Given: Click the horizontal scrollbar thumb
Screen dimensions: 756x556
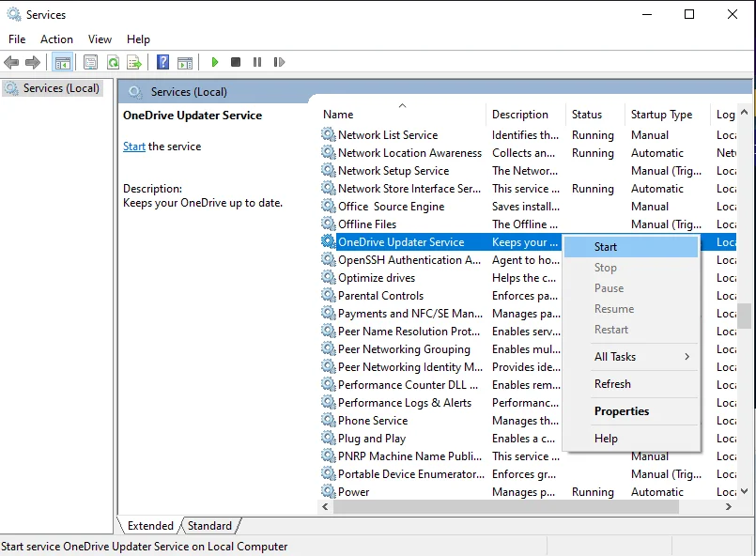Looking at the screenshot, I should coord(506,507).
